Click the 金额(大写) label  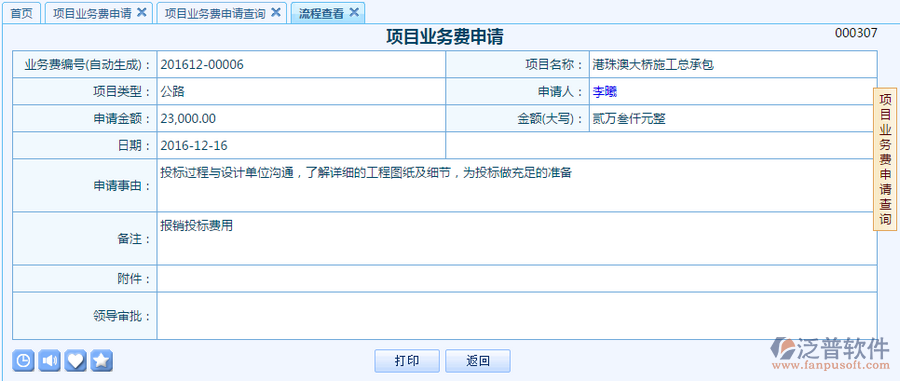[551, 119]
